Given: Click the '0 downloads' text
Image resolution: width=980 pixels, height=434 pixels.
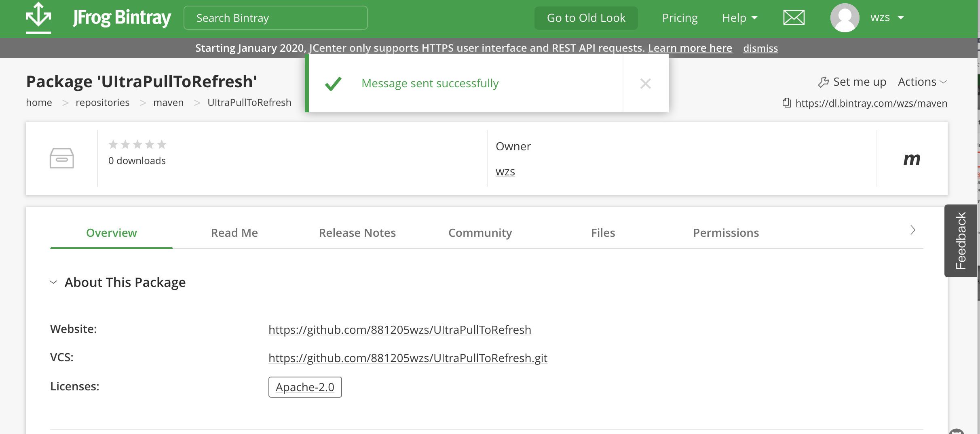Looking at the screenshot, I should (137, 161).
